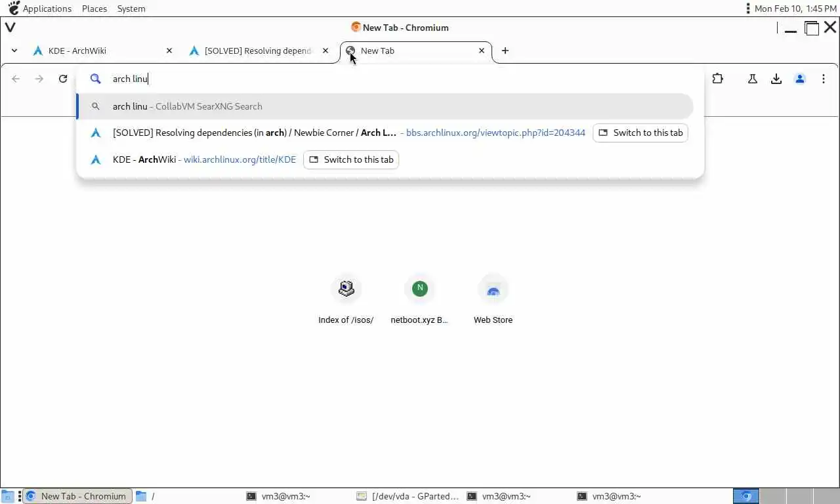The height and width of the screenshot is (504, 840).
Task: Expand the tab search dropdown arrow
Action: (14, 51)
